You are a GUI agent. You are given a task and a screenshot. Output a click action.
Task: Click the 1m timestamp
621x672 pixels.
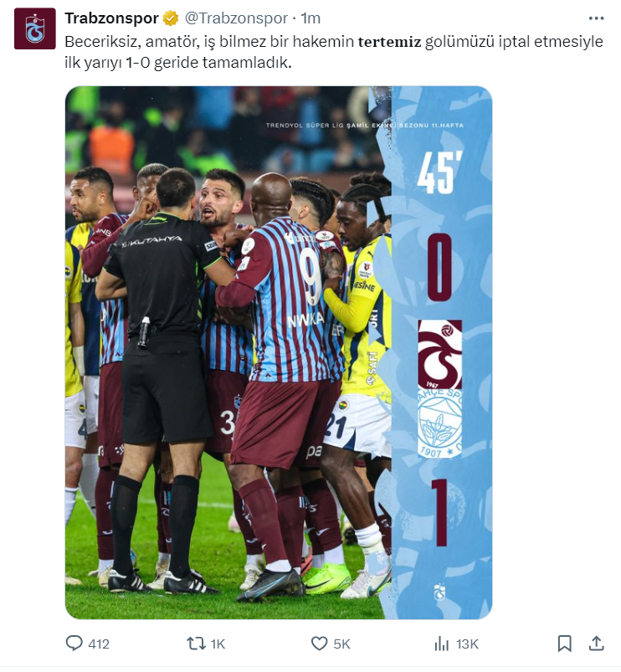(310, 18)
